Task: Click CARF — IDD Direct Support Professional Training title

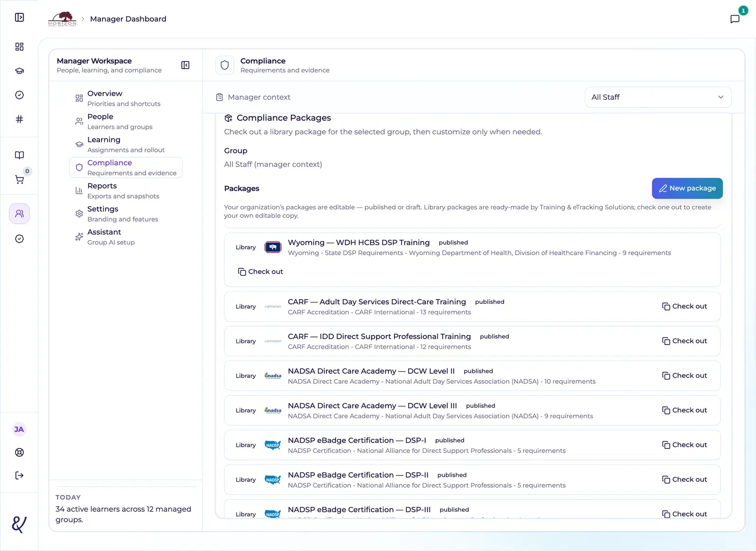Action: point(379,336)
